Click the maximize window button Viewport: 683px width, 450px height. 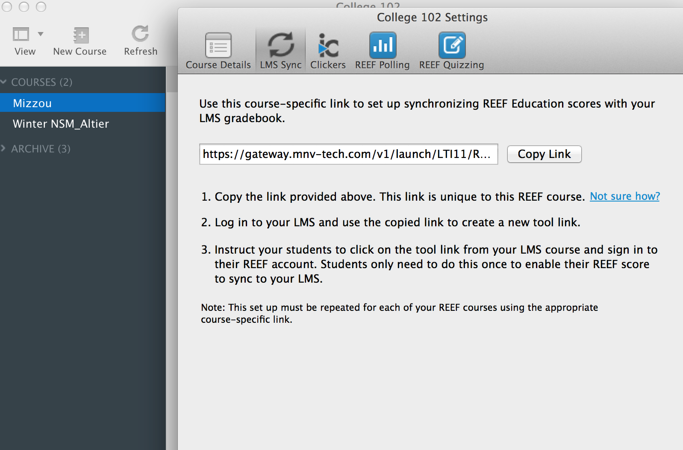pos(41,7)
